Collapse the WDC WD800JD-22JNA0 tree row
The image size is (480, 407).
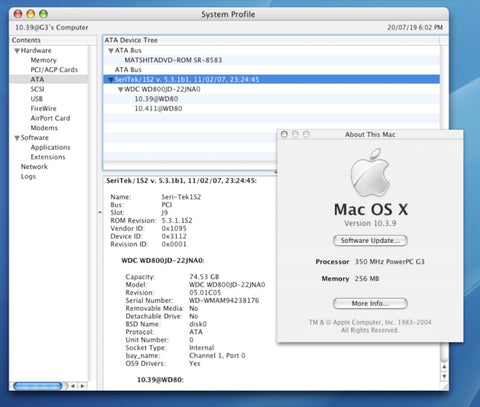(x=121, y=90)
